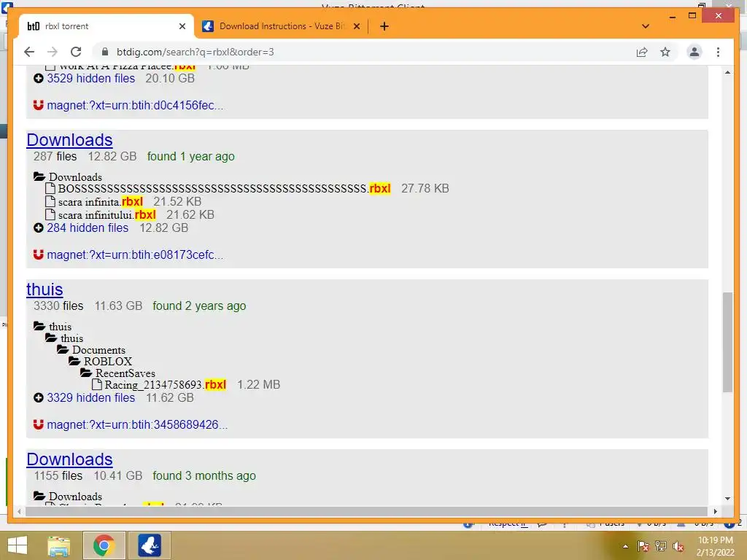The height and width of the screenshot is (560, 747).
Task: Click file icon of scara infinita.rbxl
Action: click(x=50, y=202)
